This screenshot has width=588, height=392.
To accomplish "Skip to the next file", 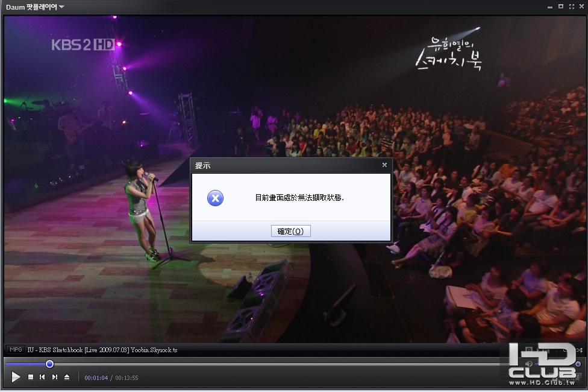I will pos(55,377).
